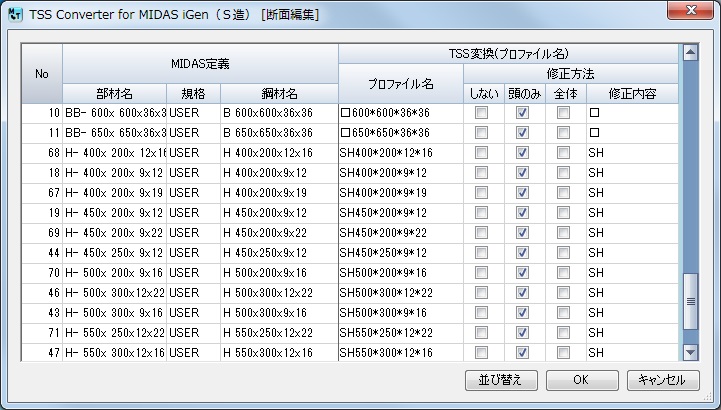Click steel name B 650x650x36x36
The height and width of the screenshot is (410, 721).
pos(280,133)
